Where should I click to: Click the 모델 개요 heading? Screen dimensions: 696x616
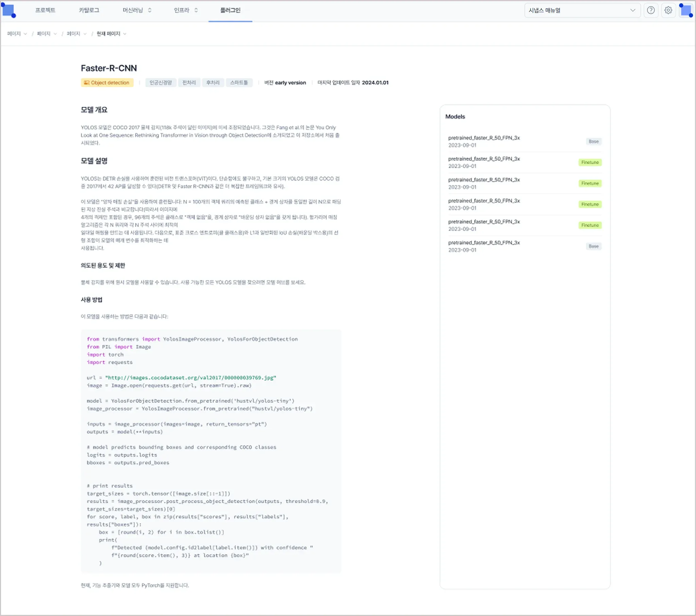point(94,110)
